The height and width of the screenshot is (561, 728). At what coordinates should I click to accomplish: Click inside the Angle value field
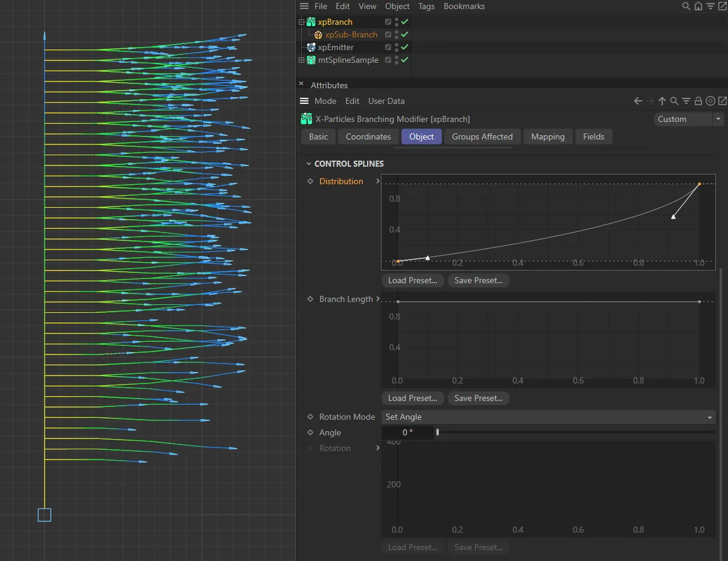(406, 432)
